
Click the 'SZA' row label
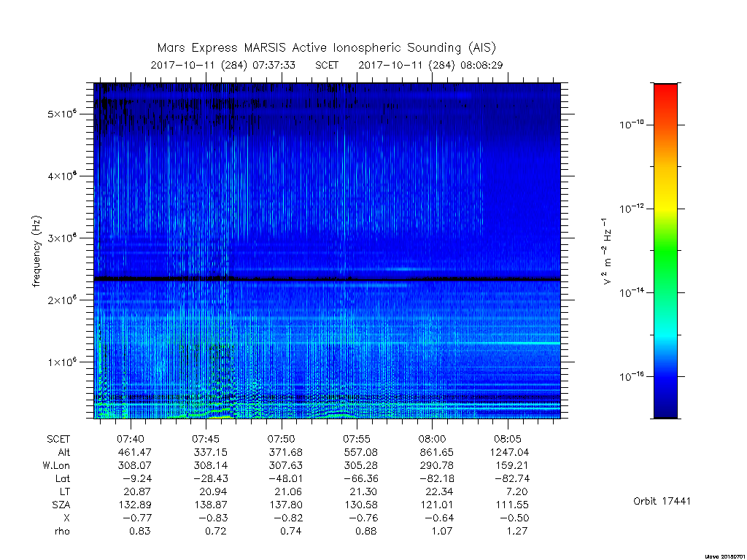[61, 505]
